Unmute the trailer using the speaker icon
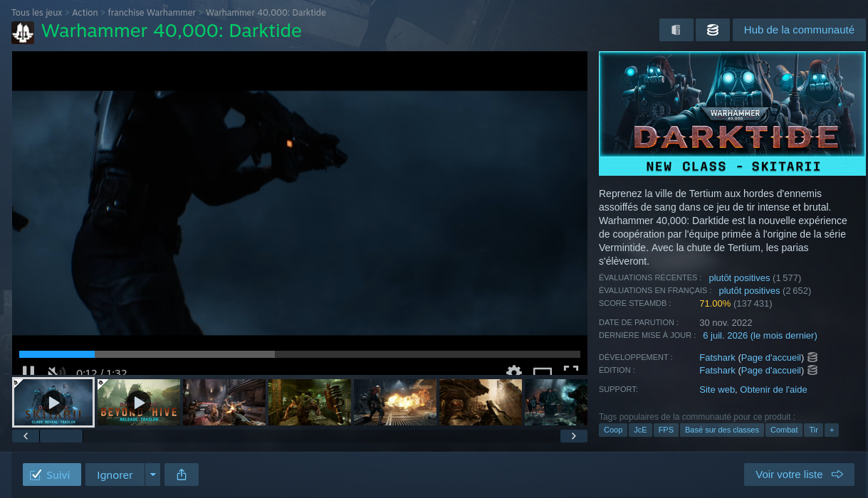 tap(56, 371)
